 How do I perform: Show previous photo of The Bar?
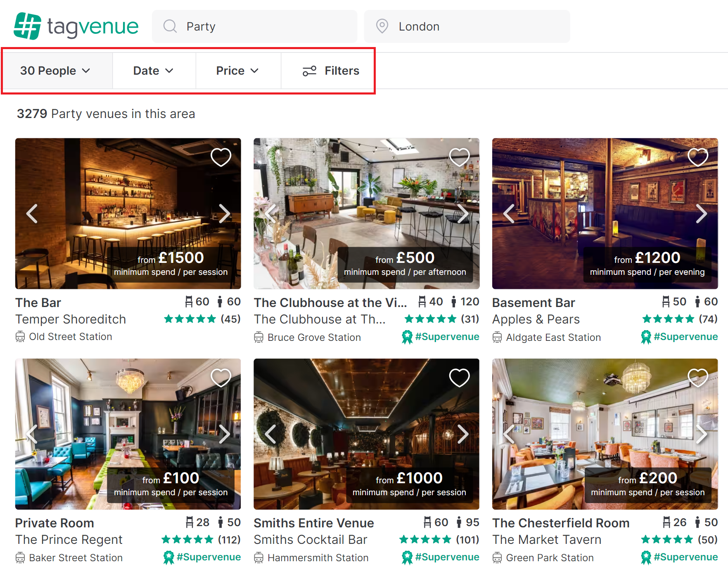[x=32, y=213]
